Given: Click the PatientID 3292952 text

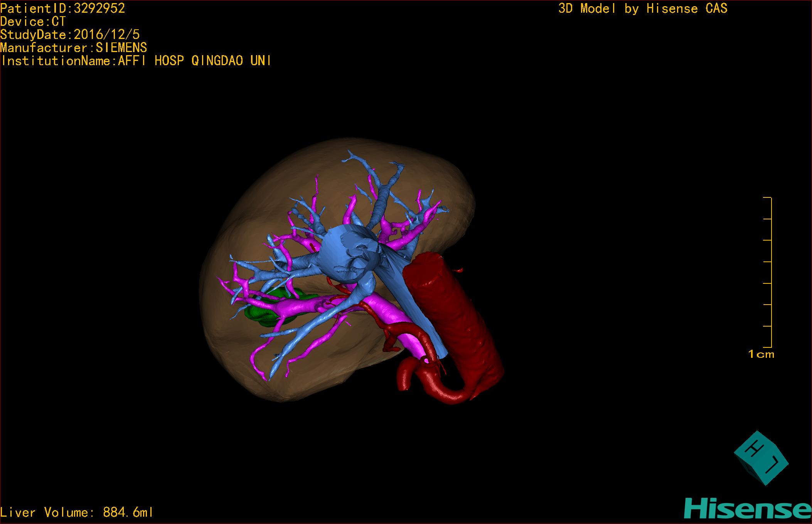Looking at the screenshot, I should 62,8.
